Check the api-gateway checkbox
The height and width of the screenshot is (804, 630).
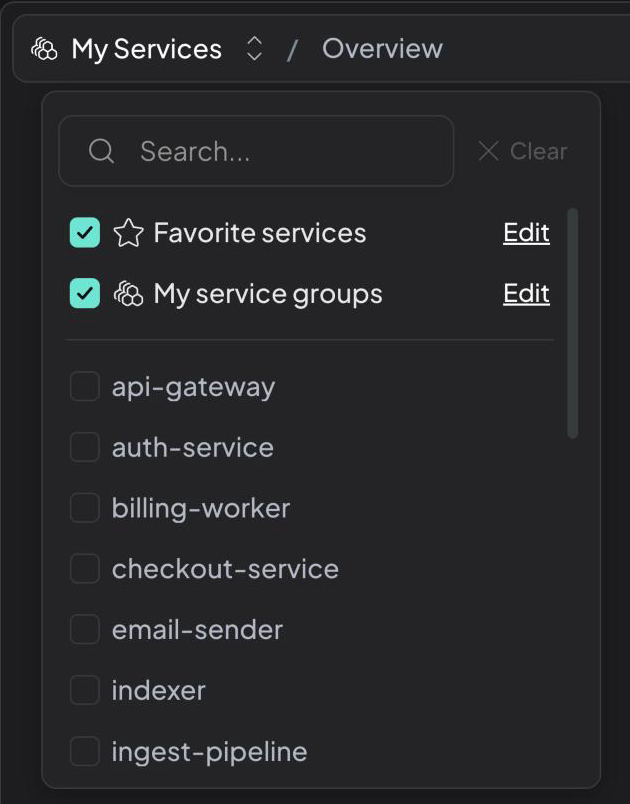click(x=85, y=386)
